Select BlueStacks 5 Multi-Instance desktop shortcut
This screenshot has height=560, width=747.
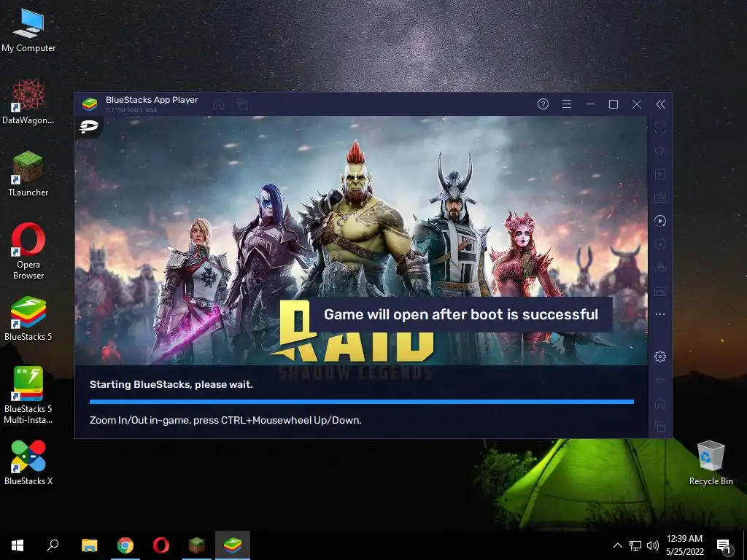click(28, 394)
